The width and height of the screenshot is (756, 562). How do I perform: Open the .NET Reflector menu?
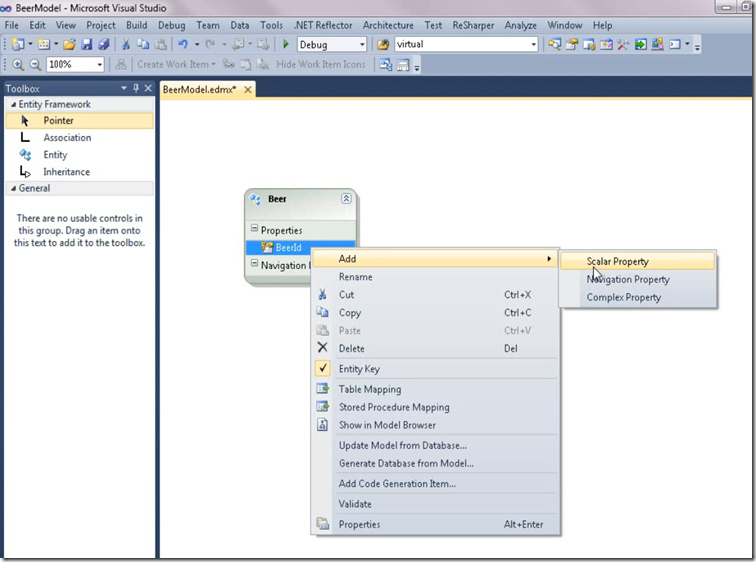[323, 25]
